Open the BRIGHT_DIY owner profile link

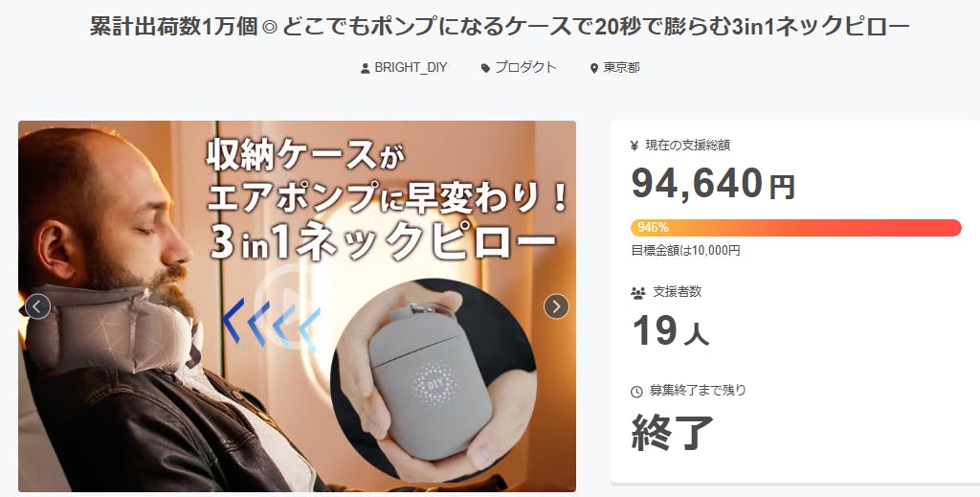(411, 68)
